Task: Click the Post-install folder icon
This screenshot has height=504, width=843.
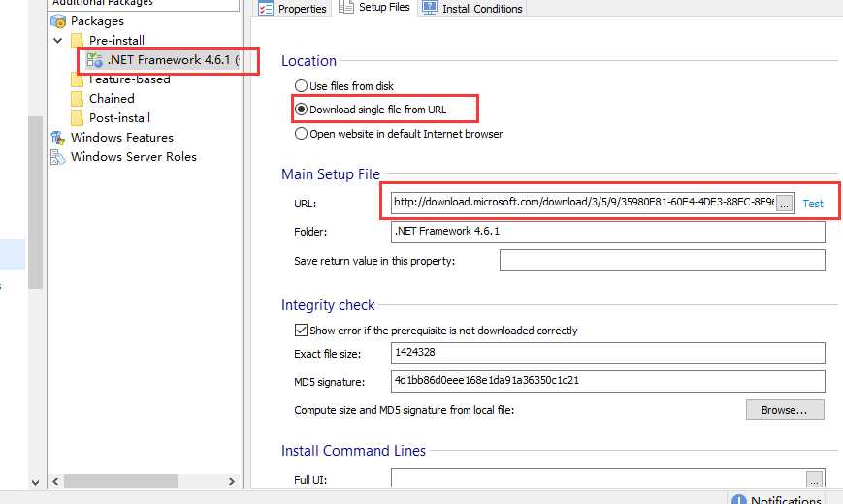Action: (78, 118)
